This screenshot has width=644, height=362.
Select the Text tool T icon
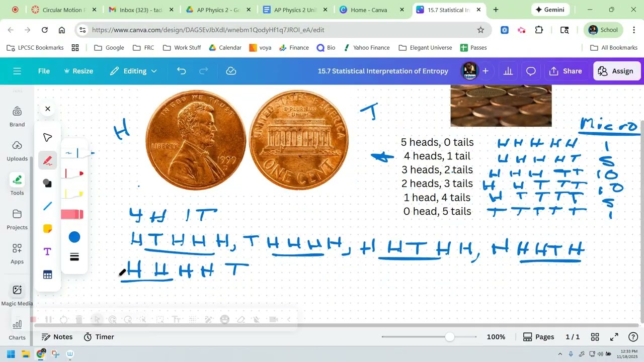pos(48,252)
